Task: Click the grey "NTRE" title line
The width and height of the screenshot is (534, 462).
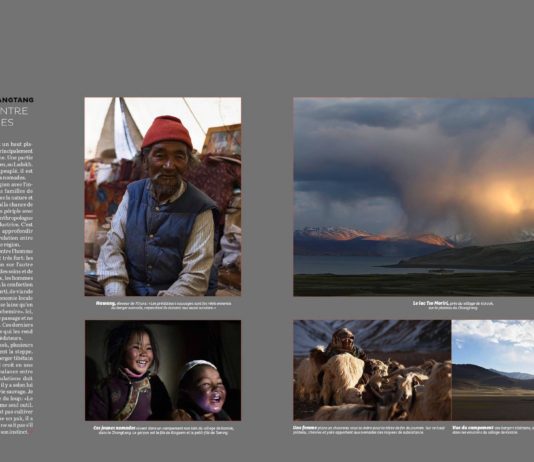Action: click(14, 111)
